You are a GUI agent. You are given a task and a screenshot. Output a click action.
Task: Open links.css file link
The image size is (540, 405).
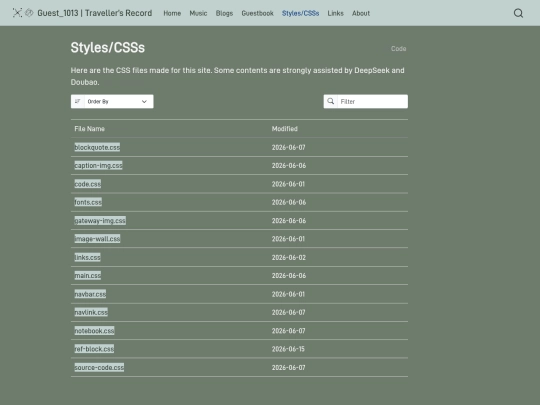[x=87, y=257]
